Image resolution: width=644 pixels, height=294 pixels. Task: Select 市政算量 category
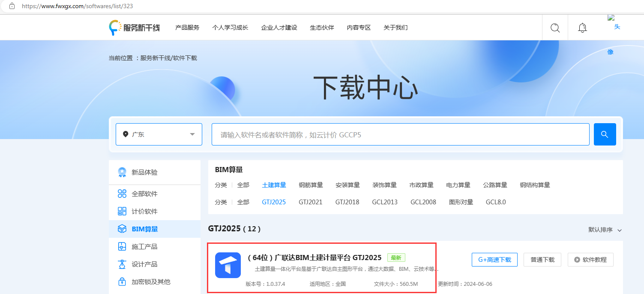click(421, 185)
